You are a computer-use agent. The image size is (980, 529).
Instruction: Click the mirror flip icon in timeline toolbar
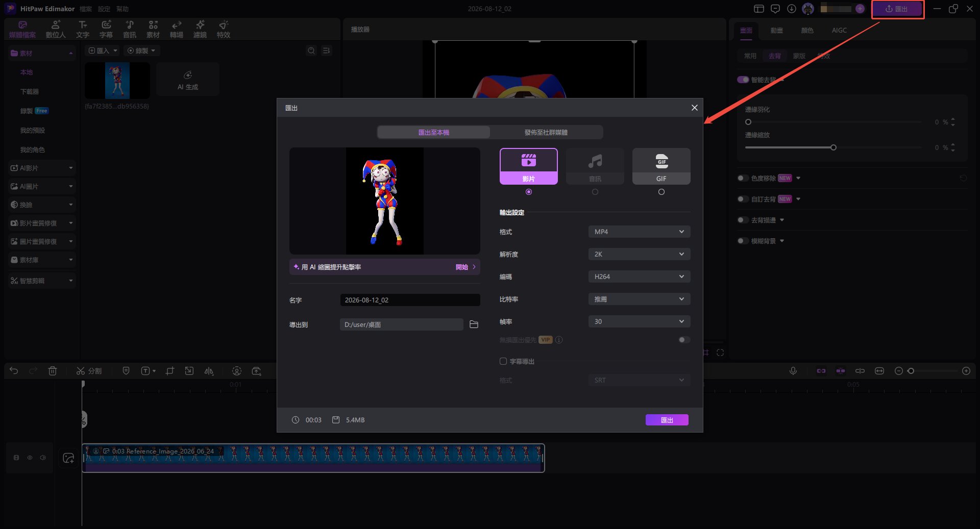209,371
